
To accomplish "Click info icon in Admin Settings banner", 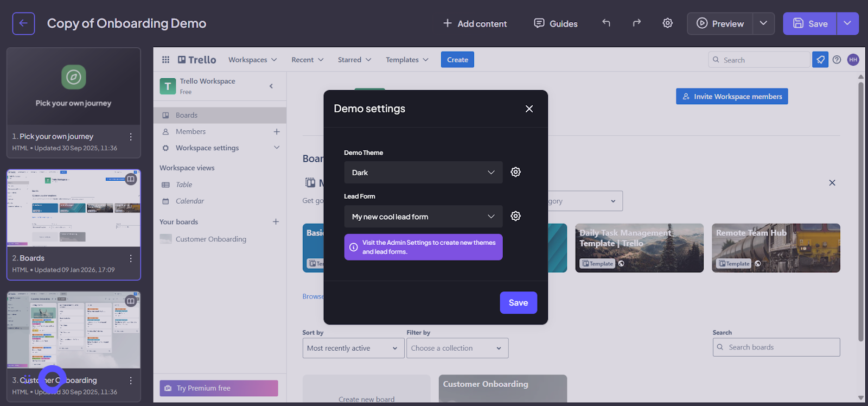I will coord(353,247).
